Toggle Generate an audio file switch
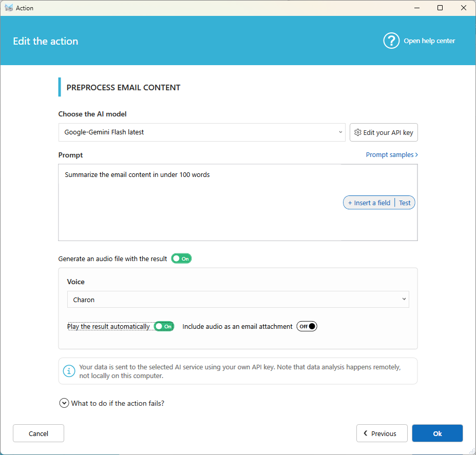Image resolution: width=476 pixels, height=455 pixels. coord(181,259)
